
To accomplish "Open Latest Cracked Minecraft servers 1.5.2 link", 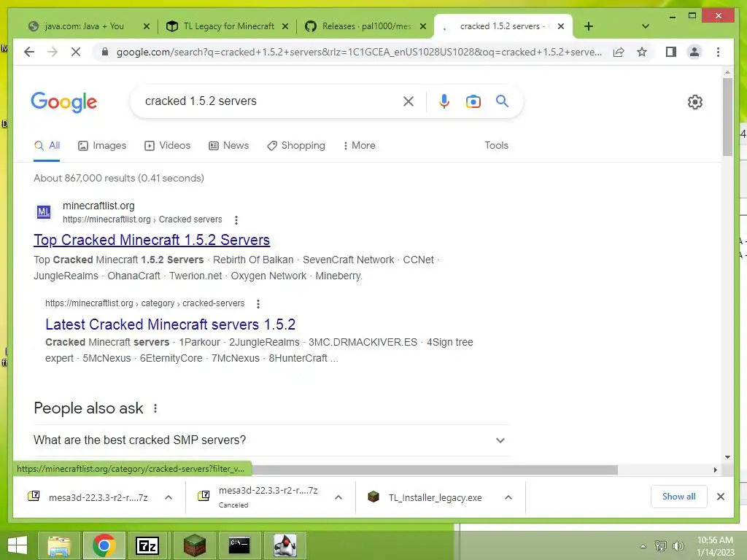I will coord(170,324).
